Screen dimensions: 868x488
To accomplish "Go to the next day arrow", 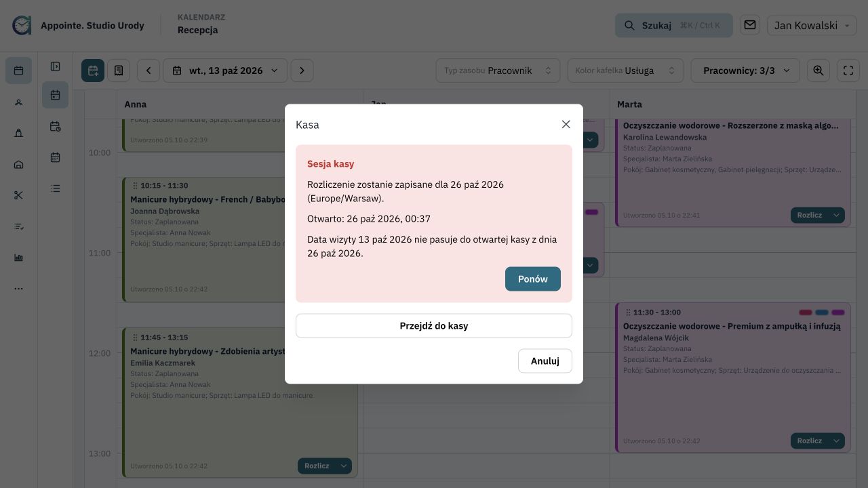I will tap(302, 70).
